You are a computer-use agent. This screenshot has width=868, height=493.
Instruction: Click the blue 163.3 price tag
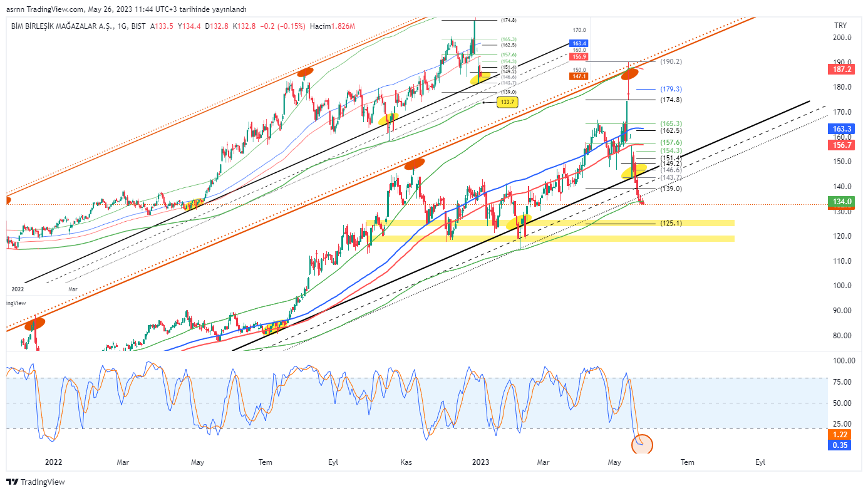842,128
